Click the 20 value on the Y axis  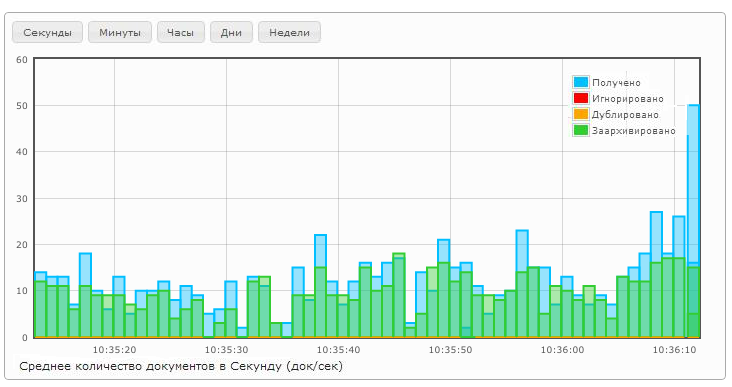coord(22,245)
